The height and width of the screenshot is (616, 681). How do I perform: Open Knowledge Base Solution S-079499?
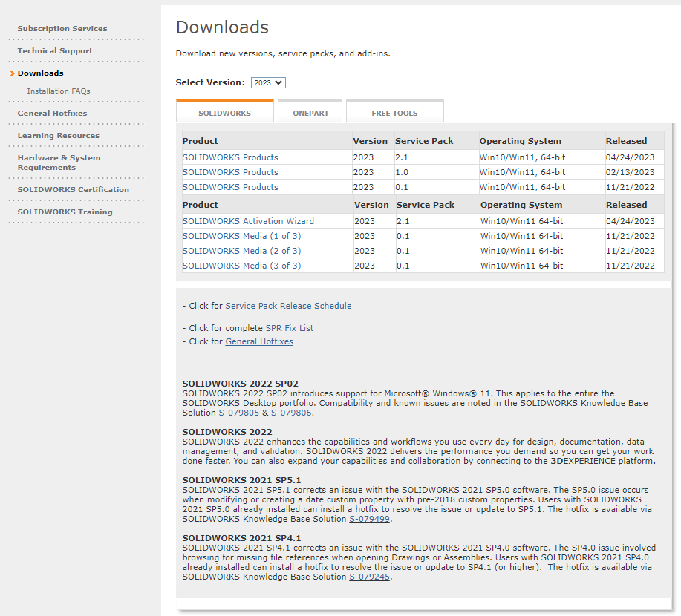369,519
